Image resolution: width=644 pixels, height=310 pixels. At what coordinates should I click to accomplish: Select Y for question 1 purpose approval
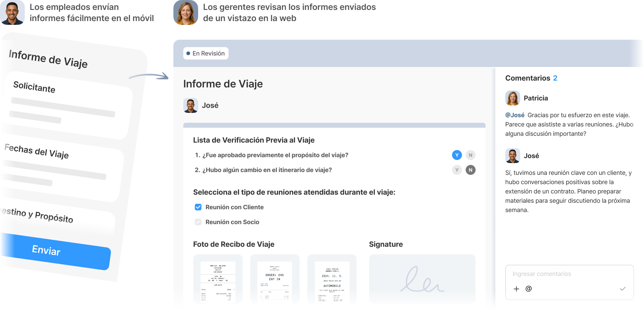(x=457, y=155)
